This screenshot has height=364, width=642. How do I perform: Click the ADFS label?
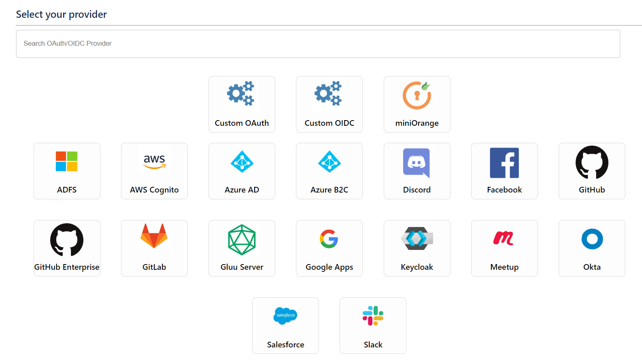pyautogui.click(x=67, y=190)
